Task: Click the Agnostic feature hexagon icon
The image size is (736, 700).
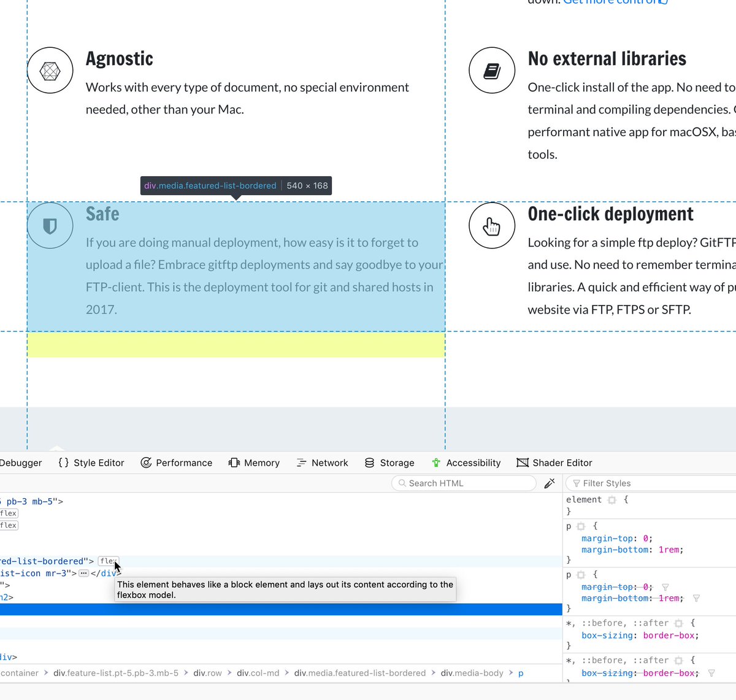Action: pyautogui.click(x=50, y=71)
